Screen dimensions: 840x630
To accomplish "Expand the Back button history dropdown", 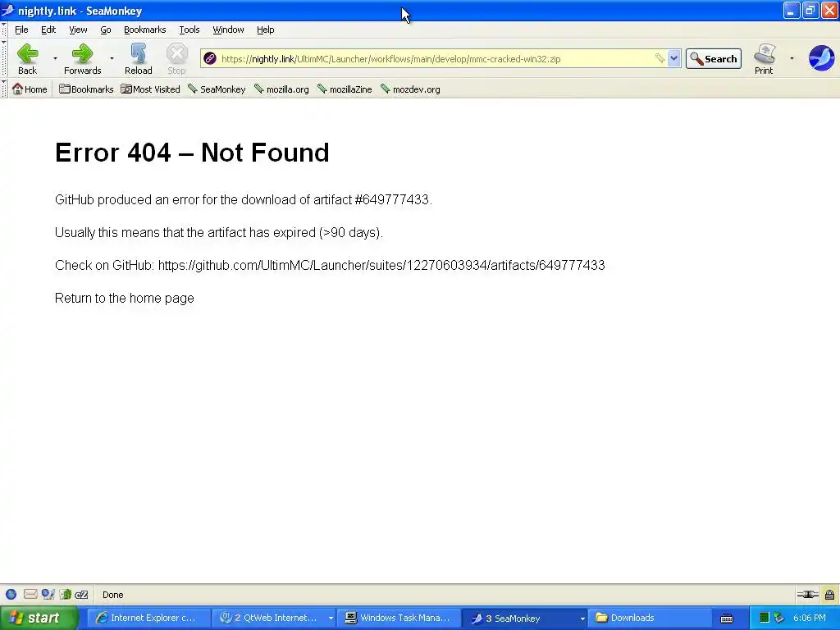I will tap(55, 58).
